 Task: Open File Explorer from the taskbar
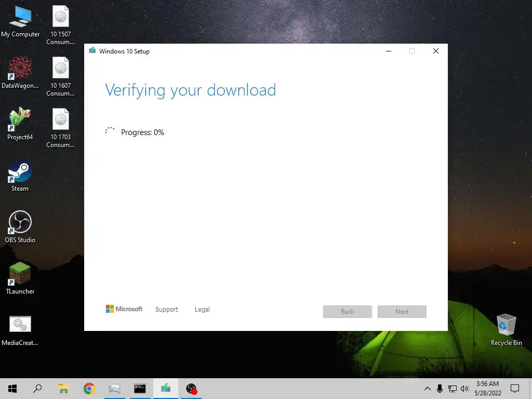[63, 389]
